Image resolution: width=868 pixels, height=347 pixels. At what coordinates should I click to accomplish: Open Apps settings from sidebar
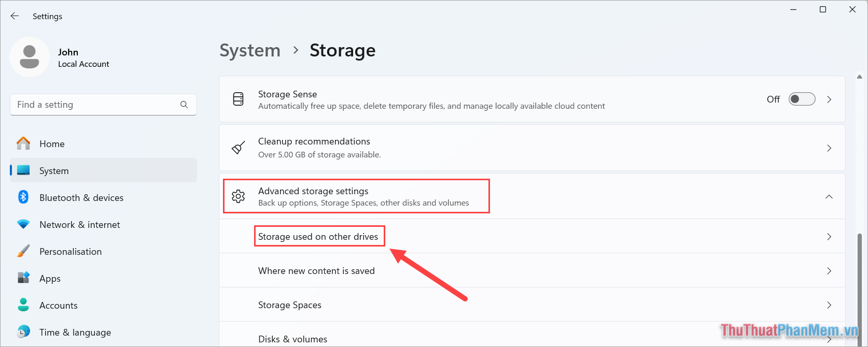tap(50, 278)
